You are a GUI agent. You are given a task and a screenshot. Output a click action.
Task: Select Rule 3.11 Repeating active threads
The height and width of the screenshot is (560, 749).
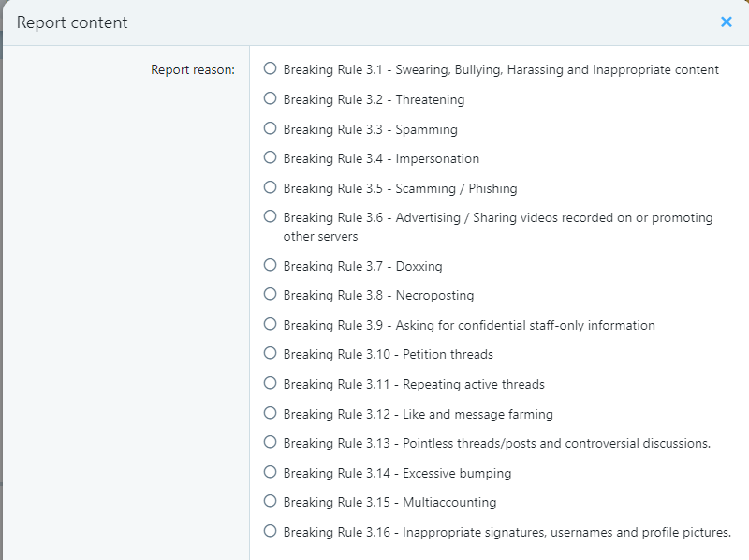point(270,383)
